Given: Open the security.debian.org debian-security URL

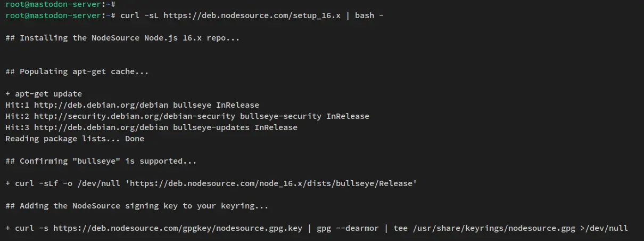Looking at the screenshot, I should coord(135,116).
